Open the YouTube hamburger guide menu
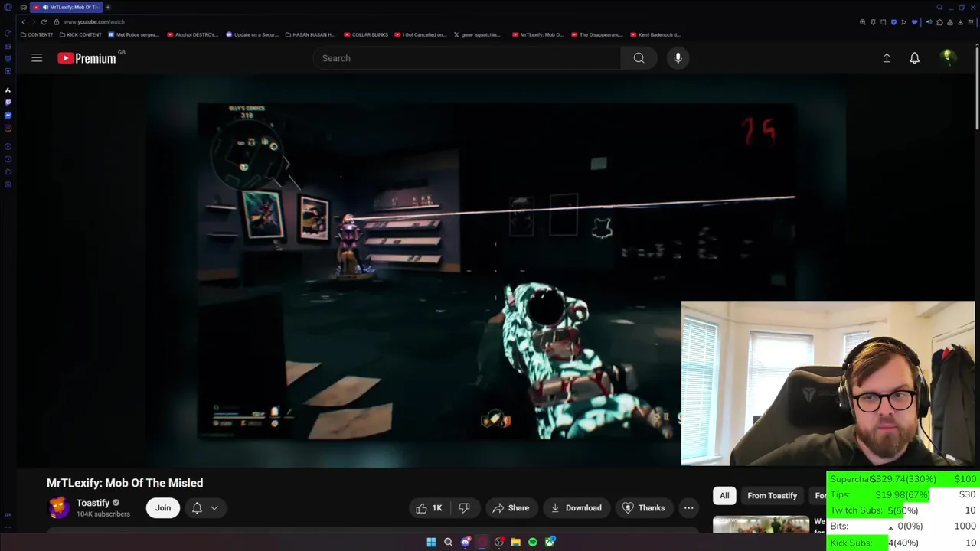 37,58
